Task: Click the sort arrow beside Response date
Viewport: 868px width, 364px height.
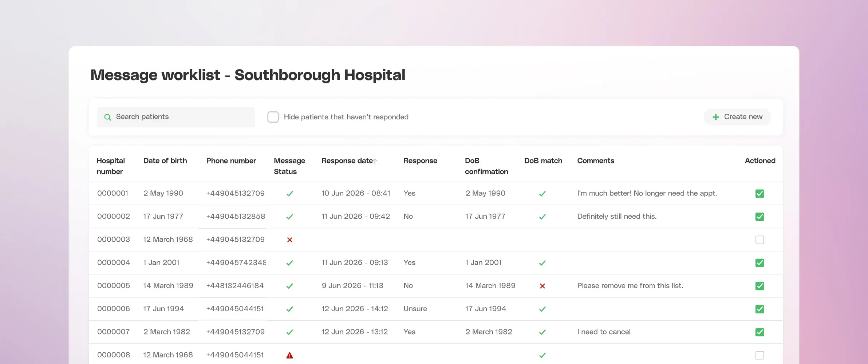Action: [375, 161]
